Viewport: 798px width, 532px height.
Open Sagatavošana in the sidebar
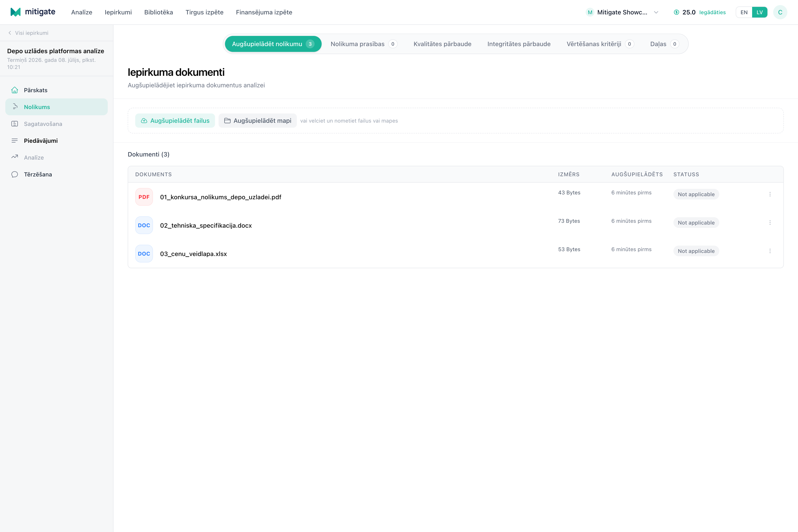[x=56, y=124]
